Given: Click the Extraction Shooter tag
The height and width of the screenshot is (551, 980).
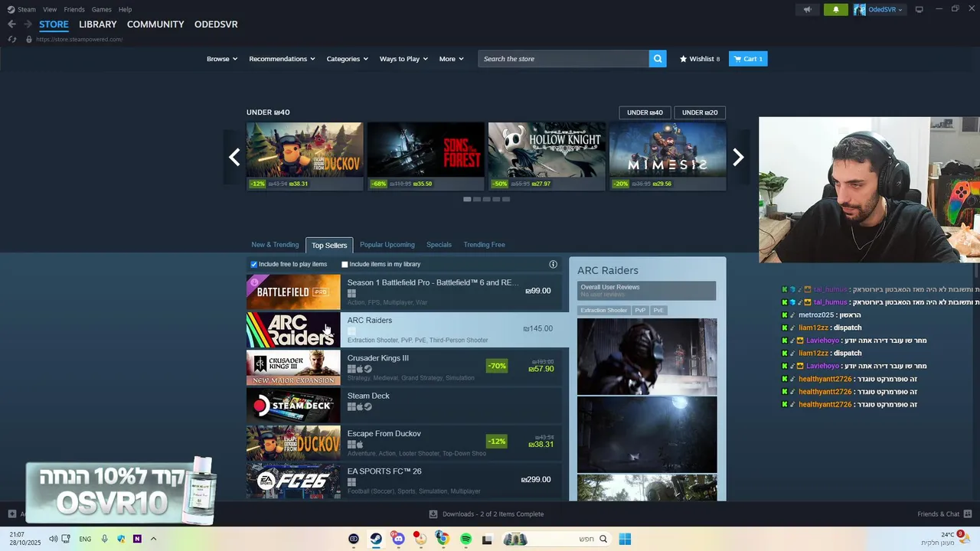Looking at the screenshot, I should 604,311.
